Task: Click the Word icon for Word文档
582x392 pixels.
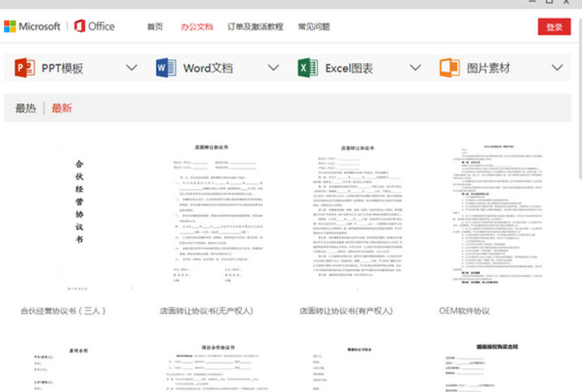Action: pos(166,68)
